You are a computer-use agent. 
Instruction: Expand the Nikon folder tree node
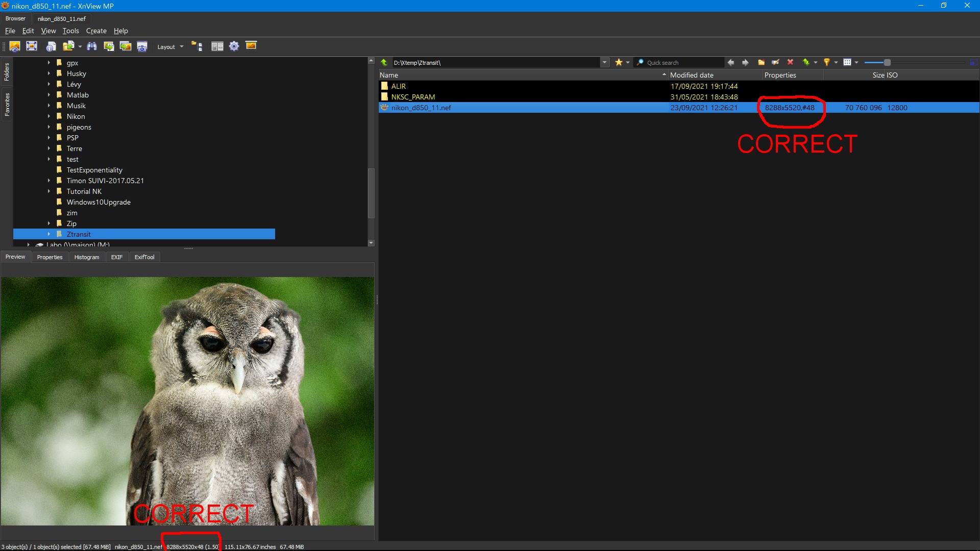click(x=49, y=116)
